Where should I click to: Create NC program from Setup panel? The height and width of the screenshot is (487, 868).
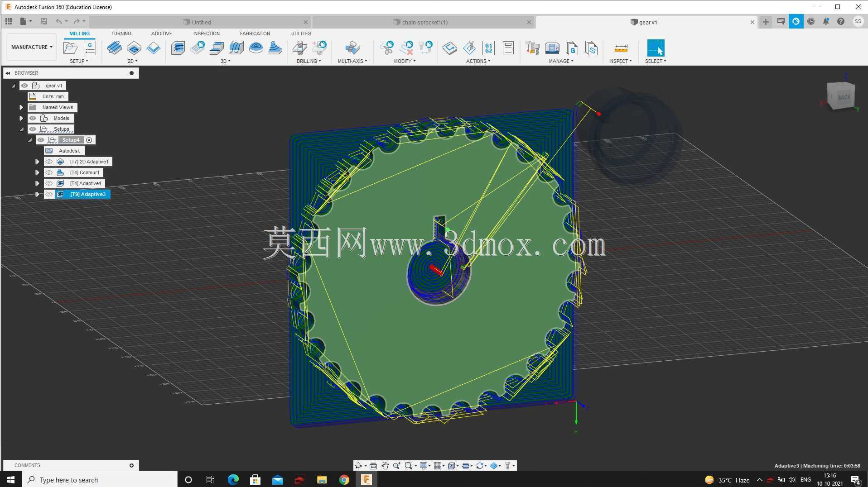90,48
